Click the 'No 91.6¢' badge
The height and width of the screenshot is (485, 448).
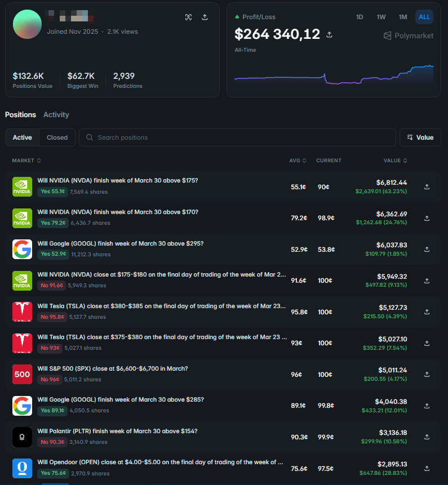[x=52, y=285]
